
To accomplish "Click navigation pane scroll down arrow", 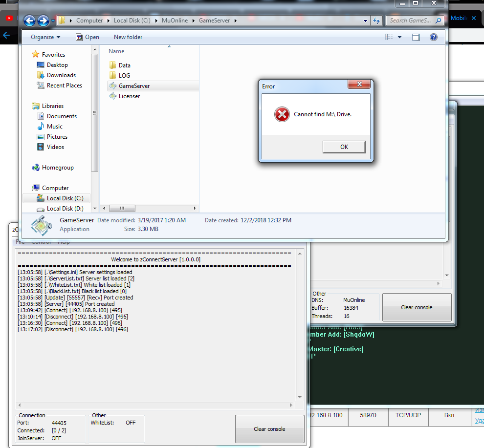I will pos(95,209).
